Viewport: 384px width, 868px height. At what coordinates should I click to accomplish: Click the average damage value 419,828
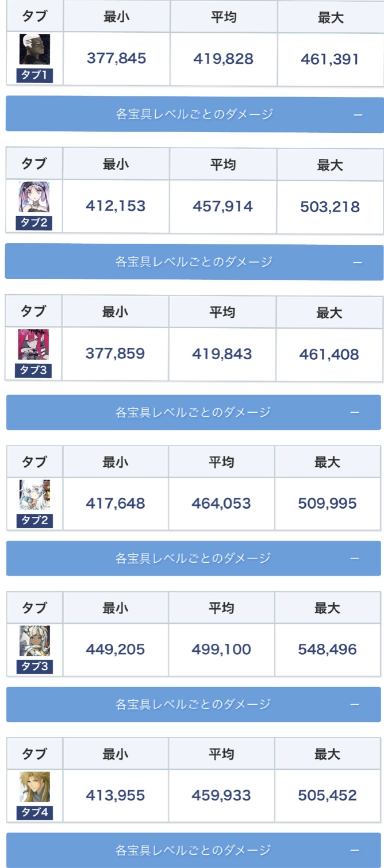pyautogui.click(x=224, y=59)
